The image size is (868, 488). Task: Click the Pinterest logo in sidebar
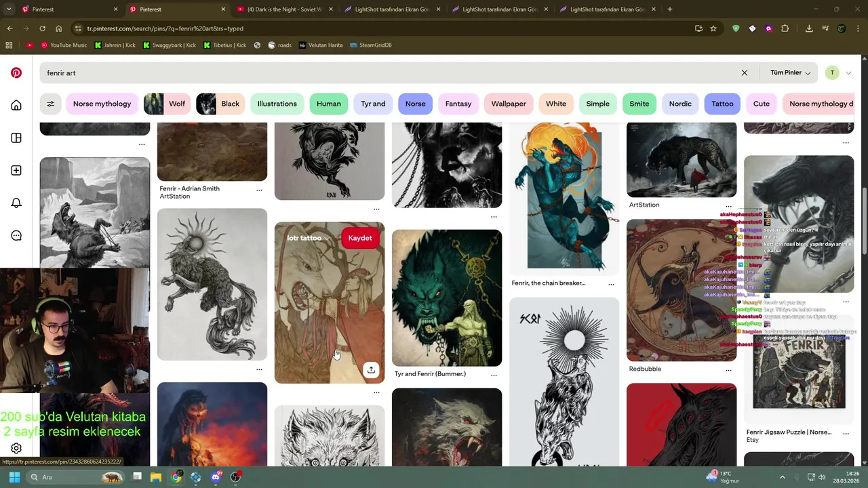(16, 73)
